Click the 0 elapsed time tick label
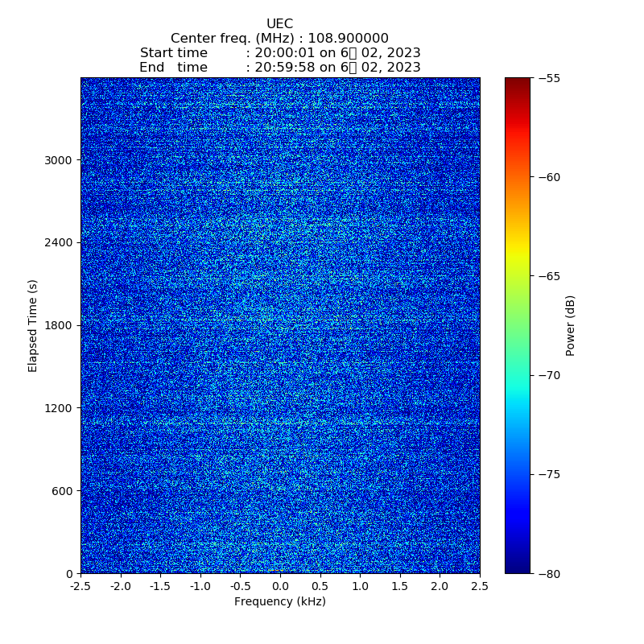 tap(69, 574)
